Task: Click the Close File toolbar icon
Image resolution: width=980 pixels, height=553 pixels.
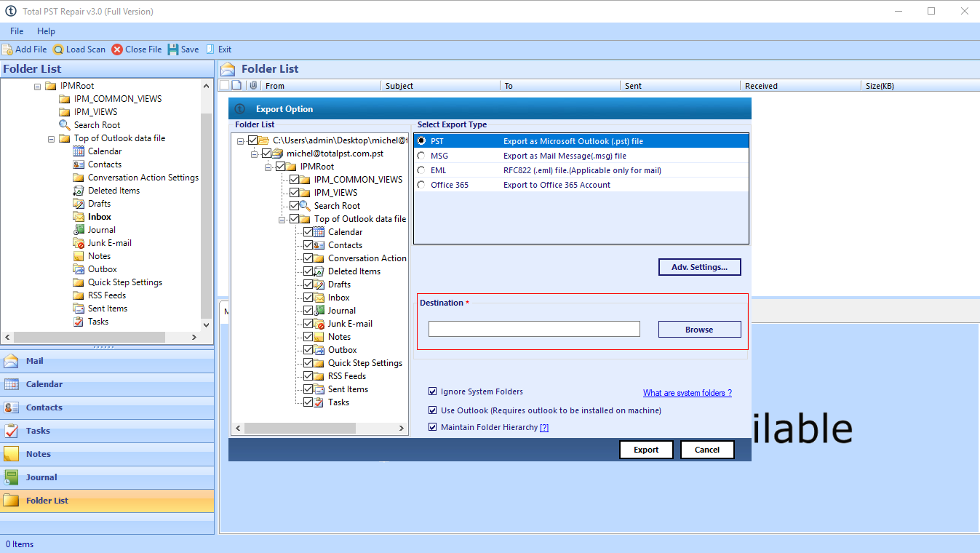Action: (x=117, y=49)
